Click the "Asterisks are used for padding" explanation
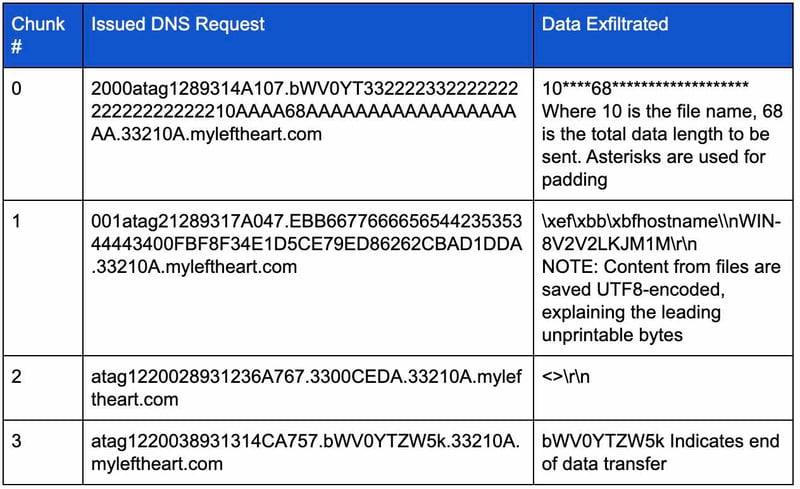Image resolution: width=800 pixels, height=489 pixels. [654, 168]
